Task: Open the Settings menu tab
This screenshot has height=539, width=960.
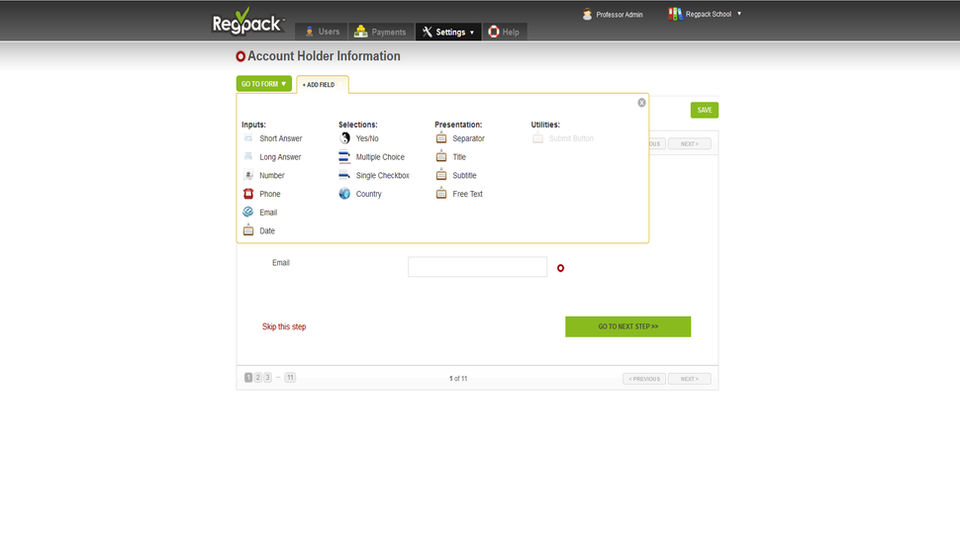Action: pyautogui.click(x=448, y=32)
